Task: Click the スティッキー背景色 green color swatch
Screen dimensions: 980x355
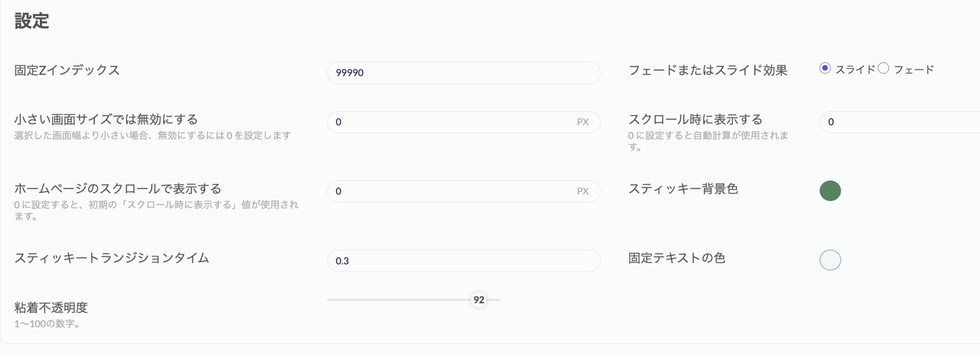Action: coord(830,191)
